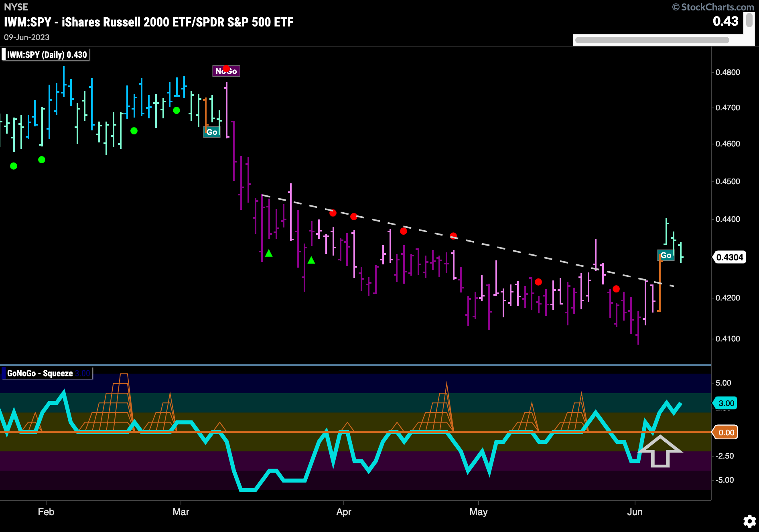Click the 5.00 oscillator axis label
759x532 pixels.
pos(723,383)
